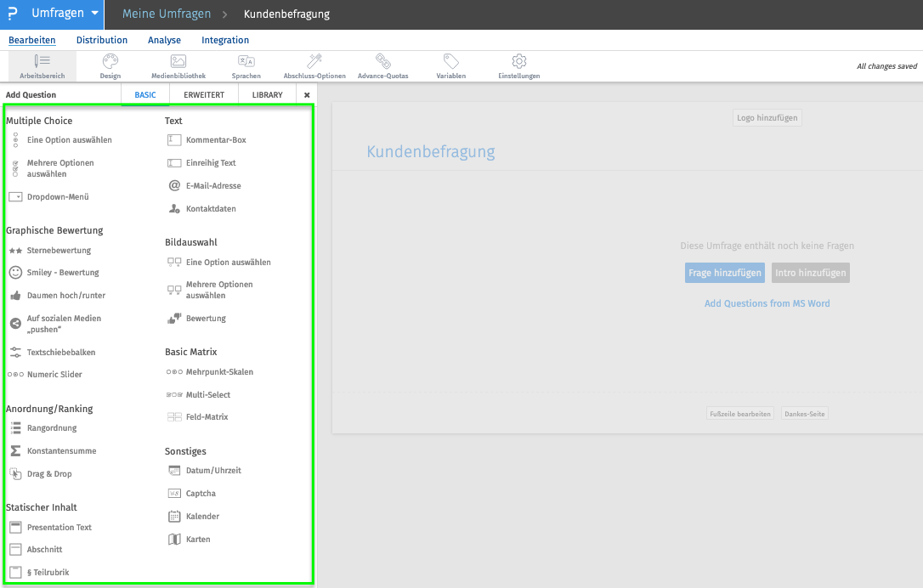923x588 pixels.
Task: Open Einstellungen gear settings
Action: tap(518, 66)
